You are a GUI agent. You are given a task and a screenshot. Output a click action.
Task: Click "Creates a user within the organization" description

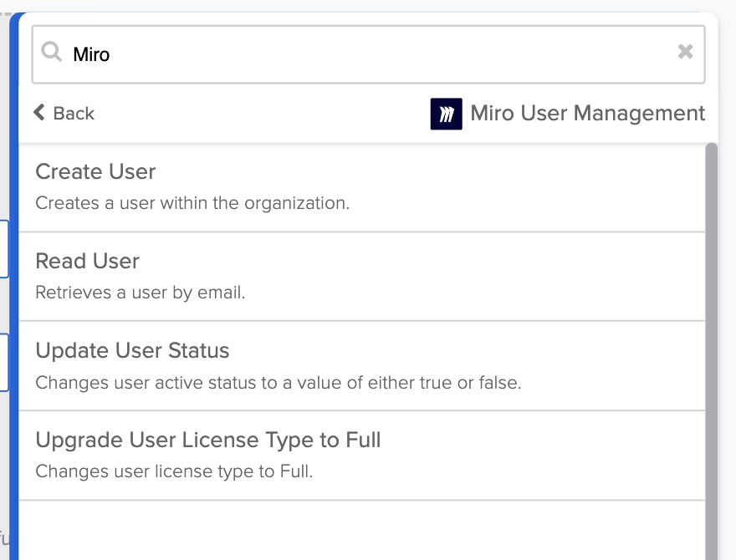click(192, 203)
